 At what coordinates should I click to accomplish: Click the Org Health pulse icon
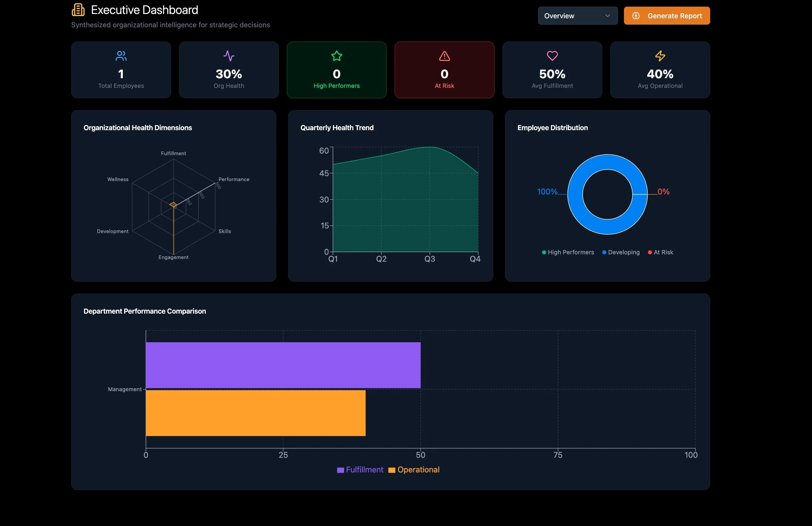pyautogui.click(x=229, y=56)
